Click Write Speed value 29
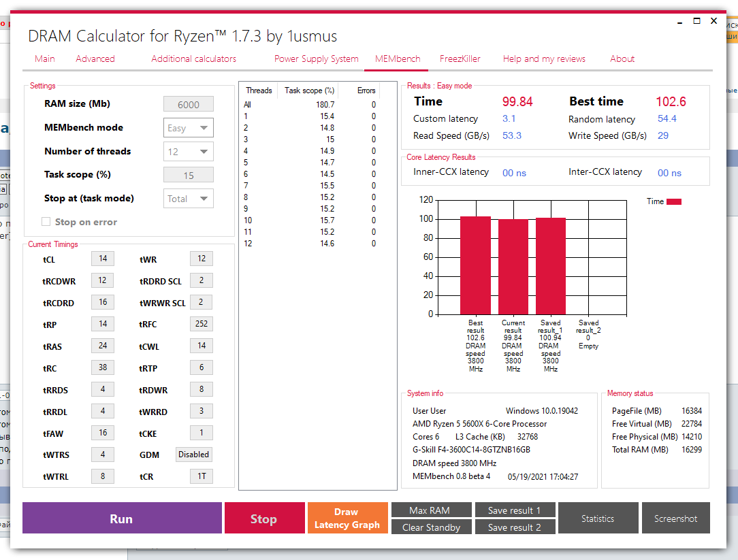Image resolution: width=738 pixels, height=560 pixels. [x=663, y=135]
